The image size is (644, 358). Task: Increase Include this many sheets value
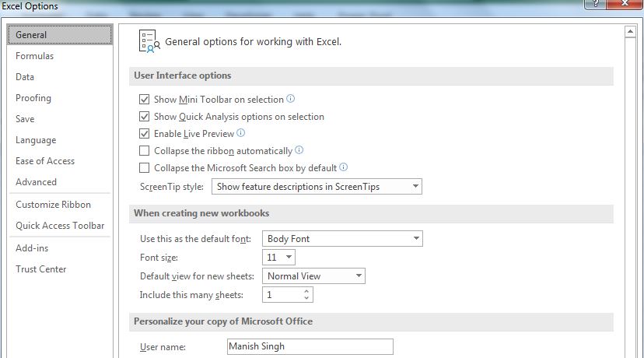(306, 291)
